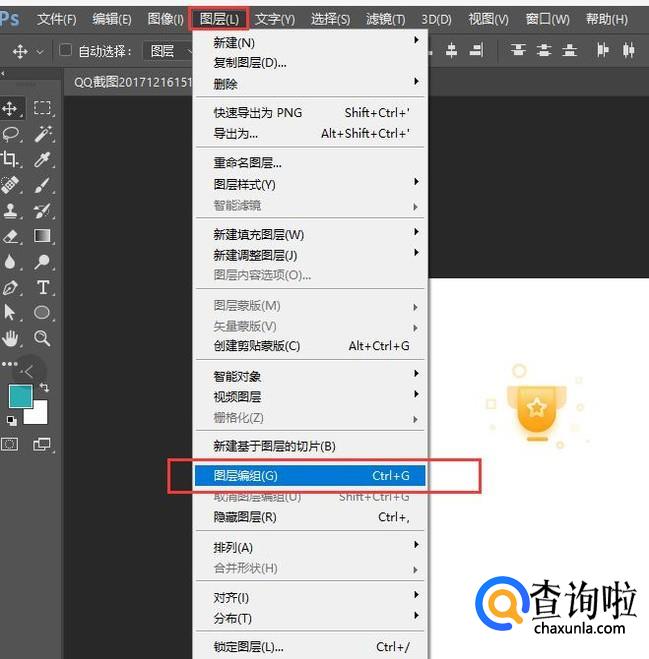Select the Lasso tool
This screenshot has height=659, width=649.
11,134
